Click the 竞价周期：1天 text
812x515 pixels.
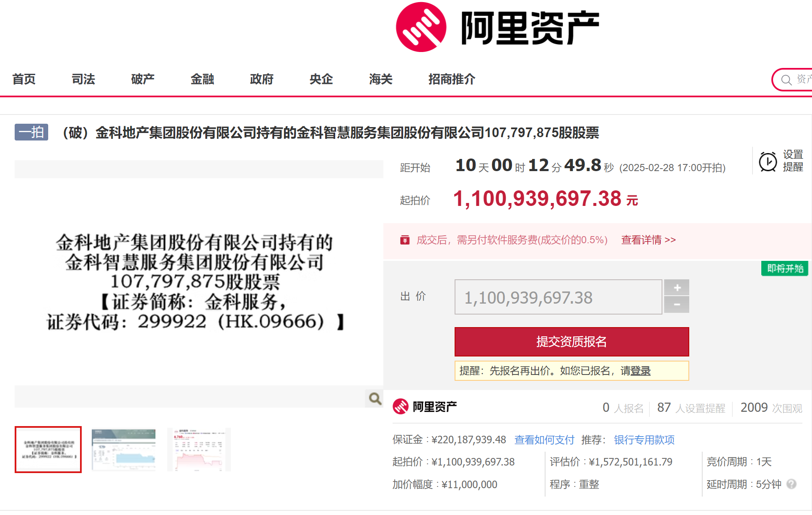tap(739, 462)
